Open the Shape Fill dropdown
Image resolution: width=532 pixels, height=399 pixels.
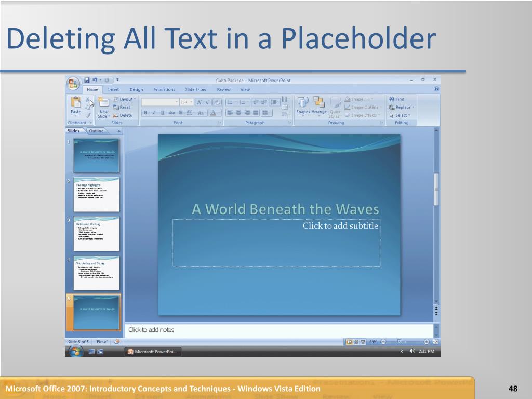[x=359, y=99]
